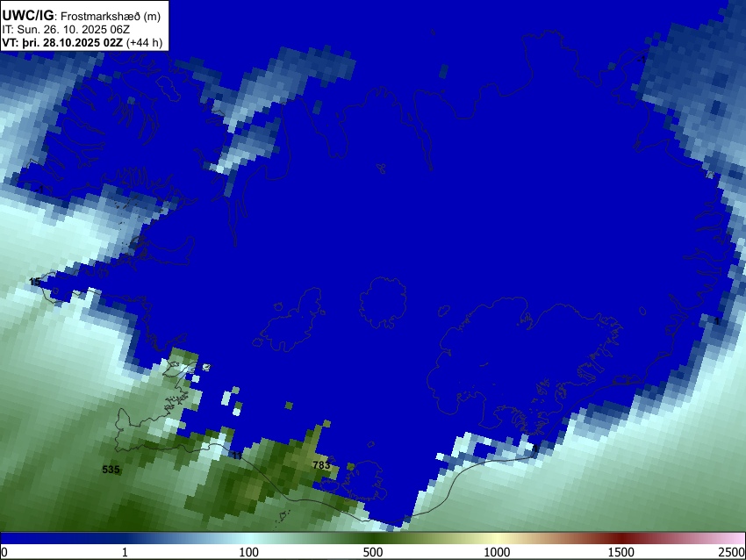
Task: Click the 0 tick on color scale
Action: point(4,552)
